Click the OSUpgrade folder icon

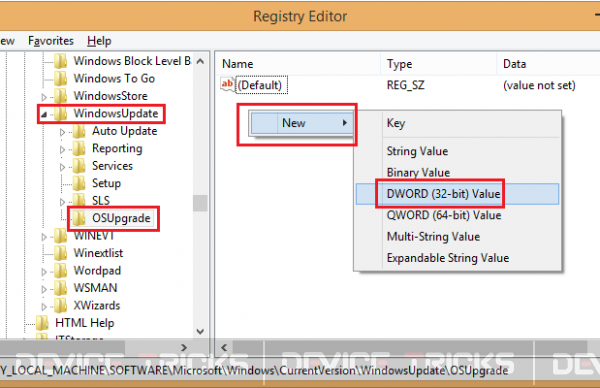pyautogui.click(x=79, y=218)
